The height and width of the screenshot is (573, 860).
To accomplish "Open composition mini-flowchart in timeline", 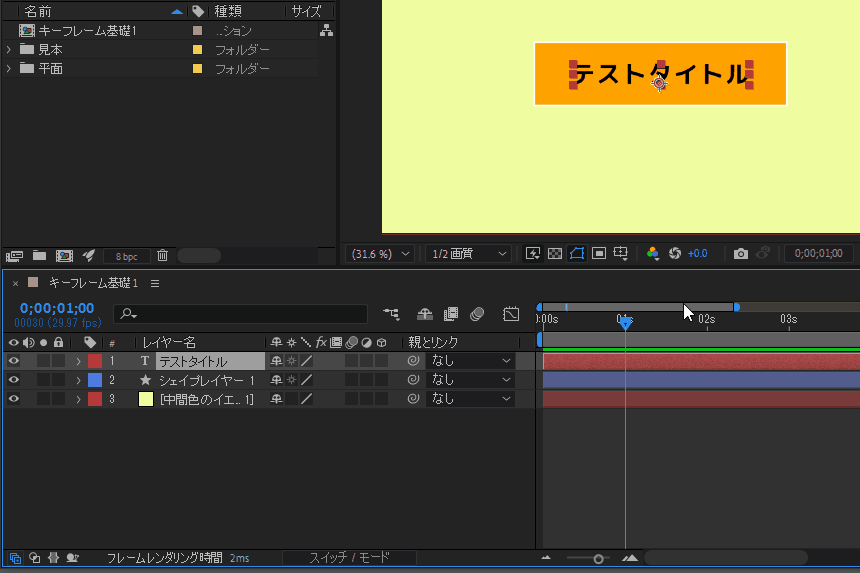I will coord(391,314).
